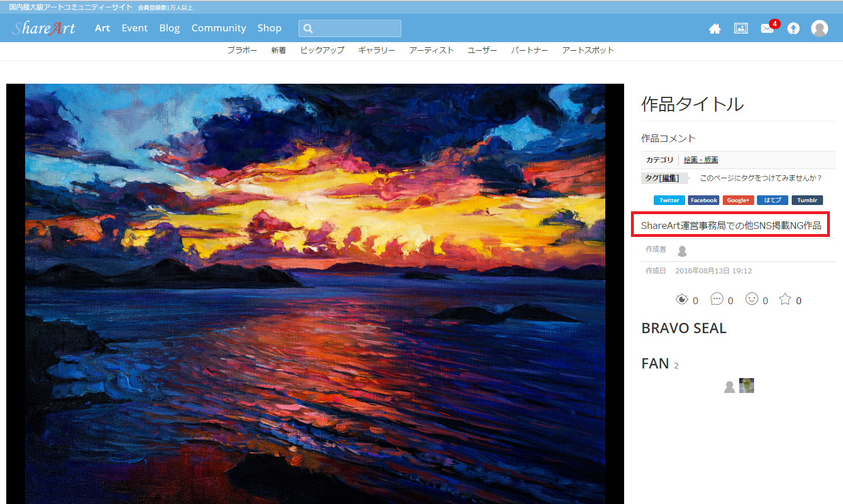
Task: Click the sunset painting artwork image
Action: pos(315,294)
